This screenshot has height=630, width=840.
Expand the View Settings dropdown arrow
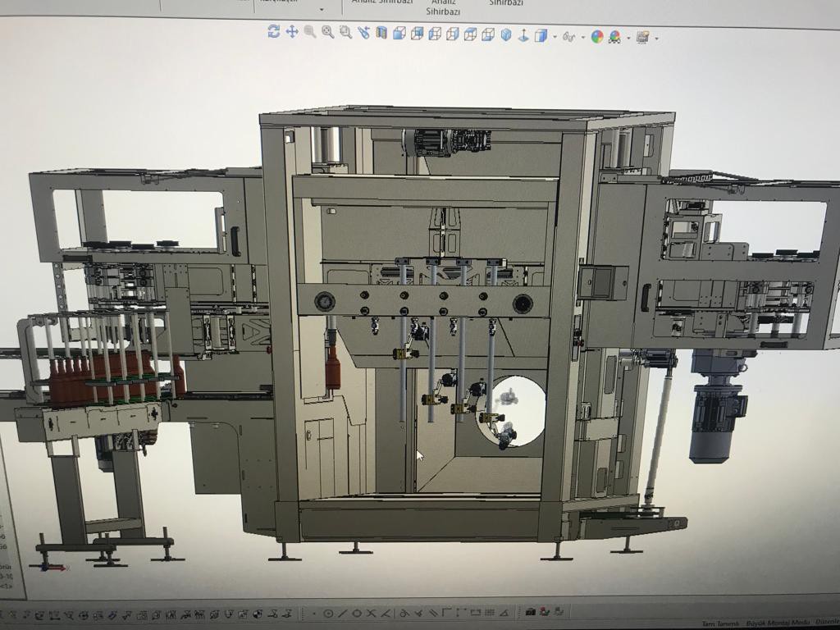657,39
